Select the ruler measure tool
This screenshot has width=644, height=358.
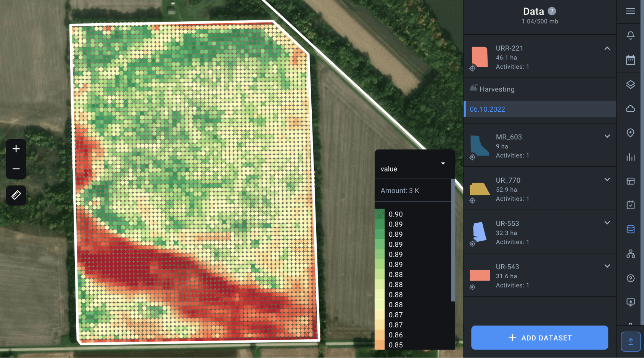[16, 195]
